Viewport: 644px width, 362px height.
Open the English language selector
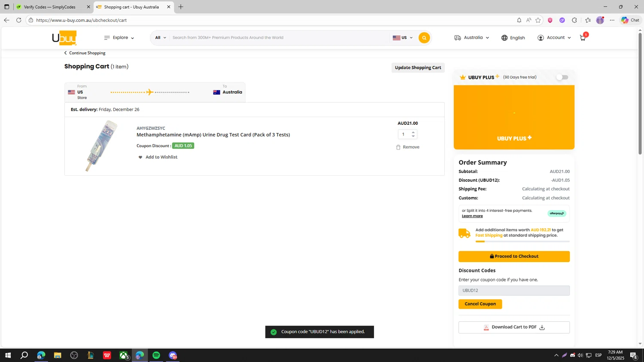pyautogui.click(x=513, y=38)
